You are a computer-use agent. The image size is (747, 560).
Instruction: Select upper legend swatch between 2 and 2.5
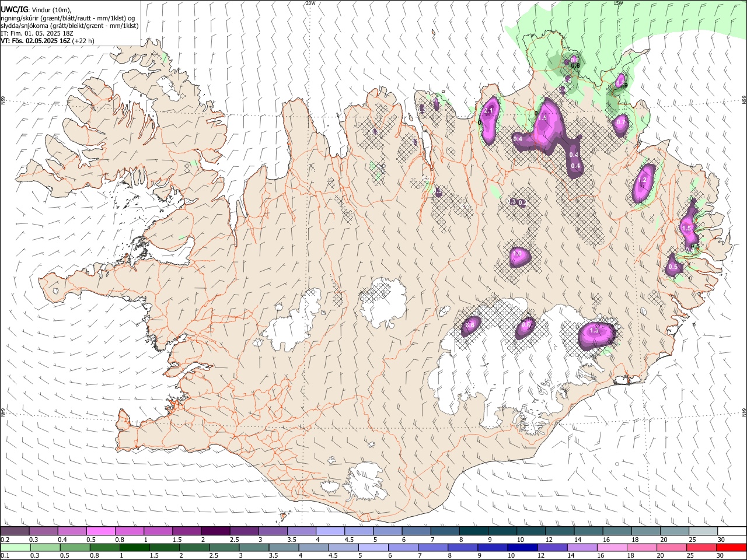(x=215, y=531)
